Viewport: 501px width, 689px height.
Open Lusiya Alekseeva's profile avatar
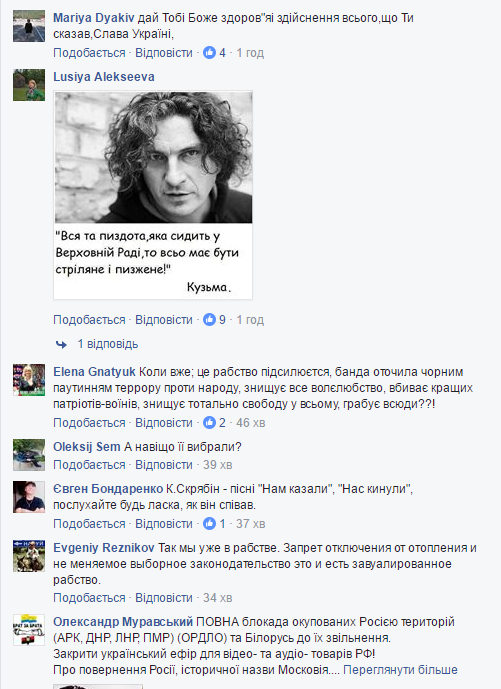[29, 85]
